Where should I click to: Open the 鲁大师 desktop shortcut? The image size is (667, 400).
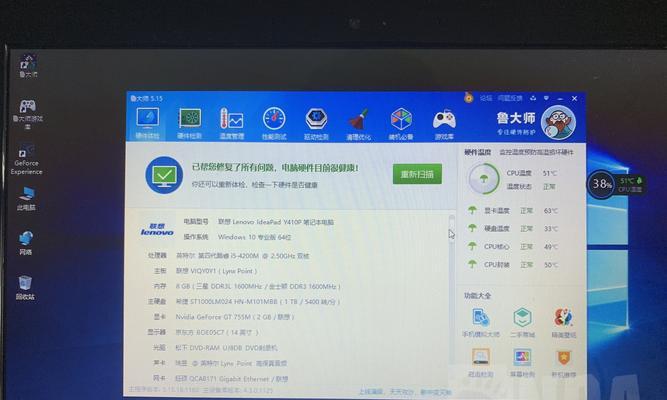pyautogui.click(x=28, y=66)
